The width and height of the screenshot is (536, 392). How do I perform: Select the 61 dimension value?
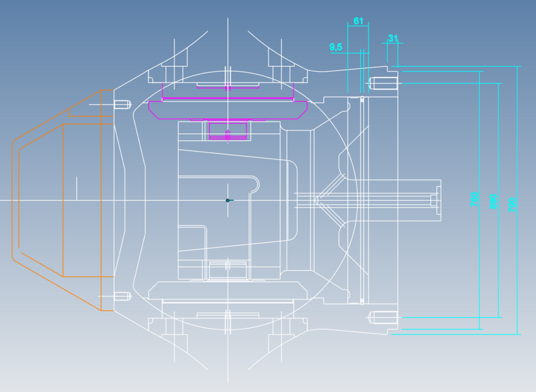click(x=358, y=21)
